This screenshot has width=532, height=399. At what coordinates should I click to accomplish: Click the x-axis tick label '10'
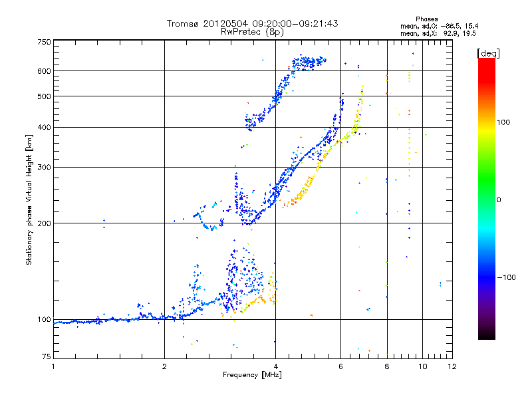[x=423, y=366]
